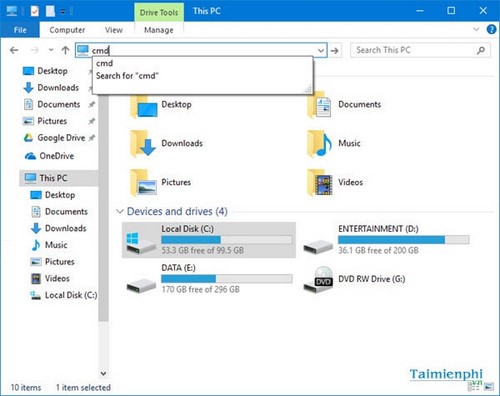Click Local Disk (C:) usage bar
Image resolution: width=500 pixels, height=396 pixels.
227,240
